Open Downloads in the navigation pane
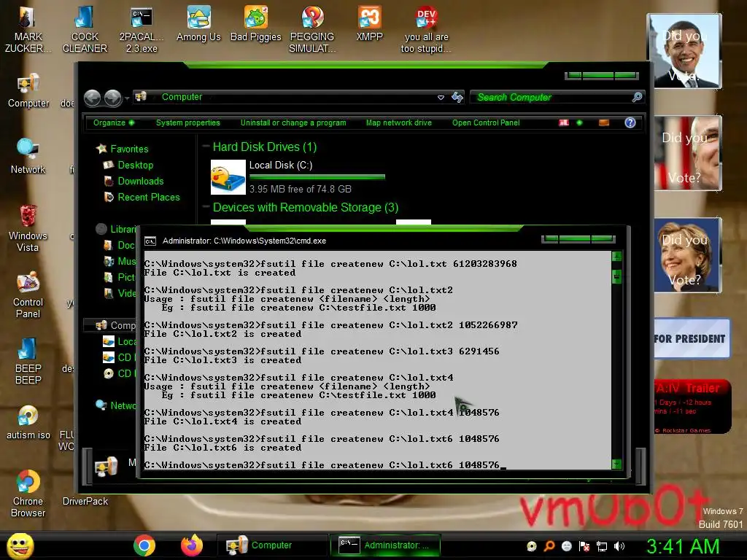 (134, 182)
